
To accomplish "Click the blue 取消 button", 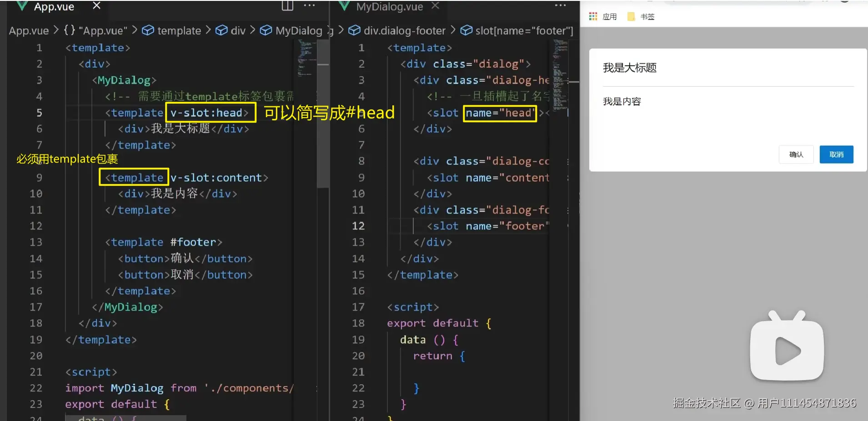I will point(837,154).
